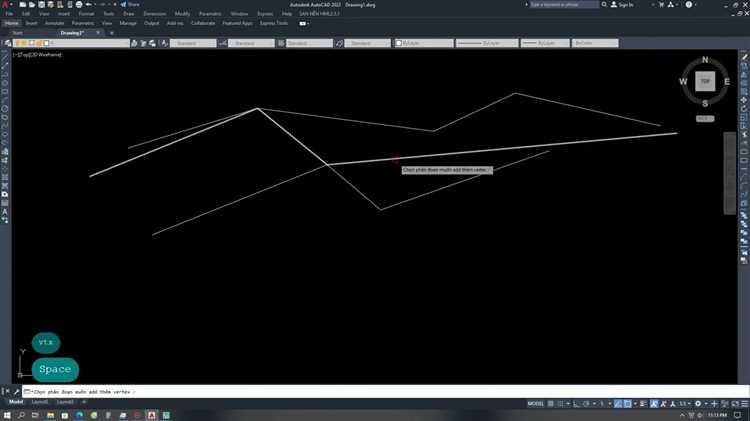Toggle Ortho mode in status bar

tap(576, 404)
